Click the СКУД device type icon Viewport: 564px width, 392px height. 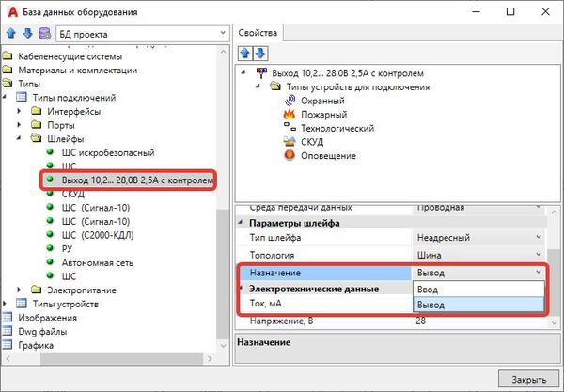290,142
